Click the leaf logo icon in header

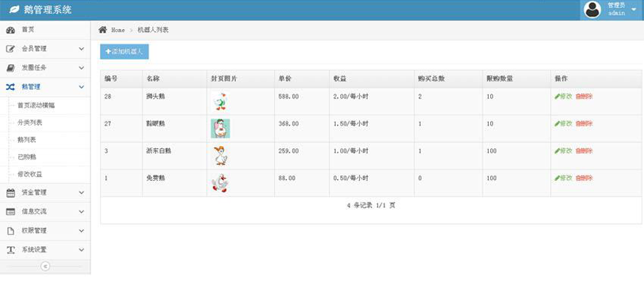click(15, 9)
